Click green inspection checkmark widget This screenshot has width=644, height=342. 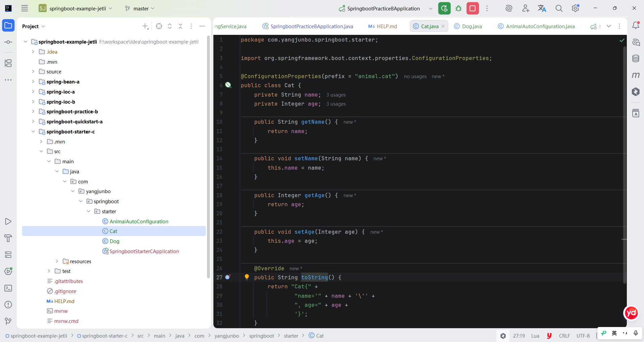(x=622, y=40)
